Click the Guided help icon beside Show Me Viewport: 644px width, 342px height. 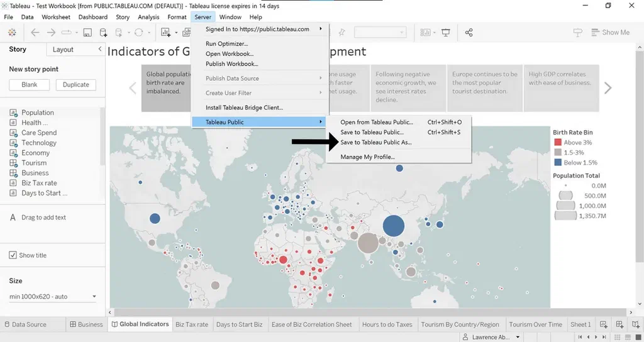578,33
